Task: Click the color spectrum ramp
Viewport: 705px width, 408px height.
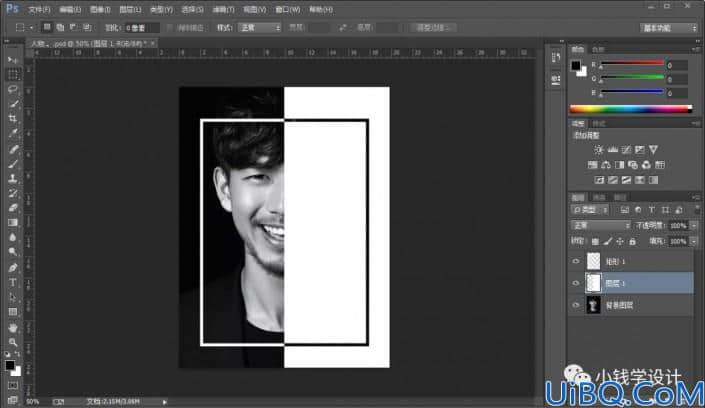Action: pyautogui.click(x=630, y=109)
